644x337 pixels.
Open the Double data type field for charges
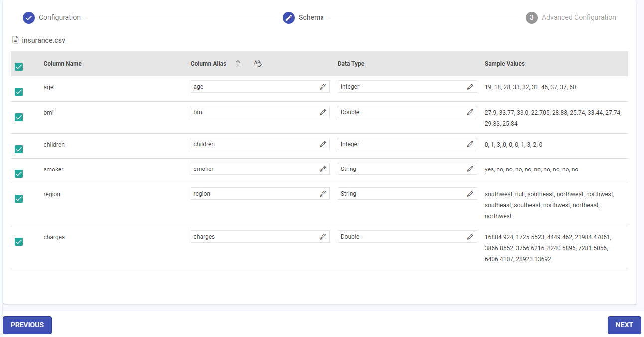pyautogui.click(x=399, y=236)
